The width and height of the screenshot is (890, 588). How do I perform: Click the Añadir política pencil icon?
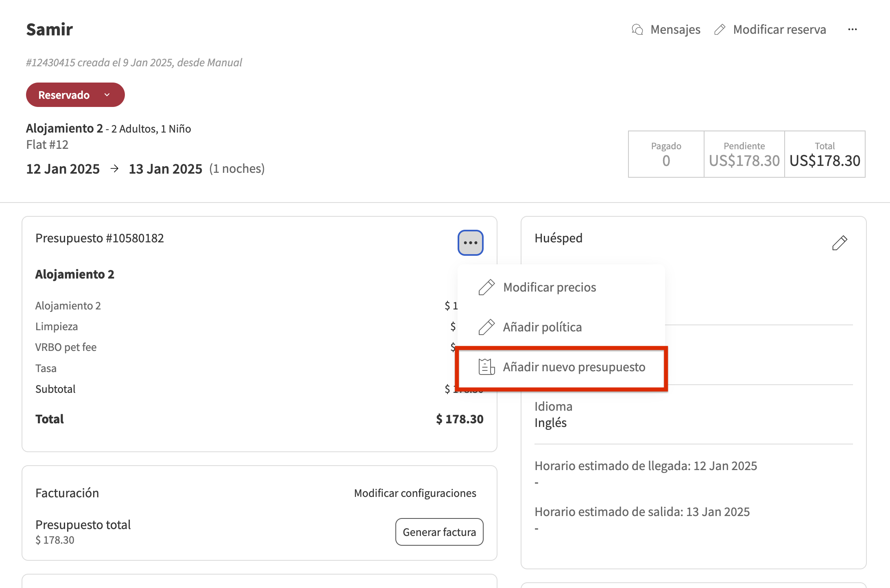(486, 327)
